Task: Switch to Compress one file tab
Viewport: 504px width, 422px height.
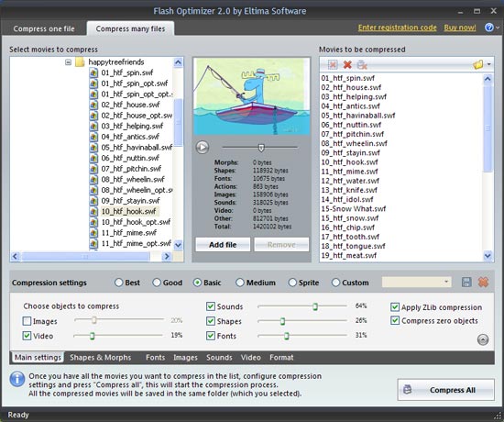Action: [x=44, y=28]
